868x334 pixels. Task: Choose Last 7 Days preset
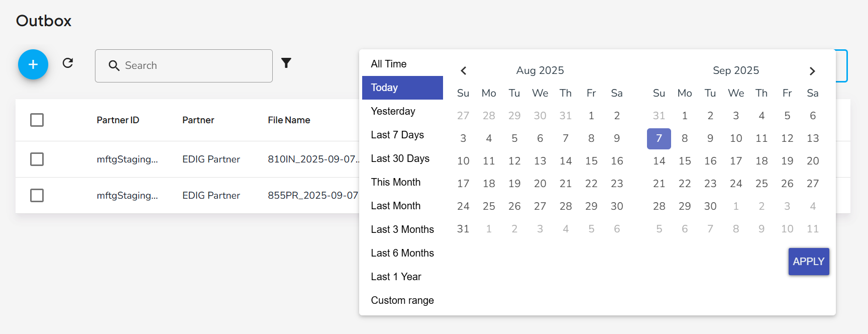click(x=397, y=135)
